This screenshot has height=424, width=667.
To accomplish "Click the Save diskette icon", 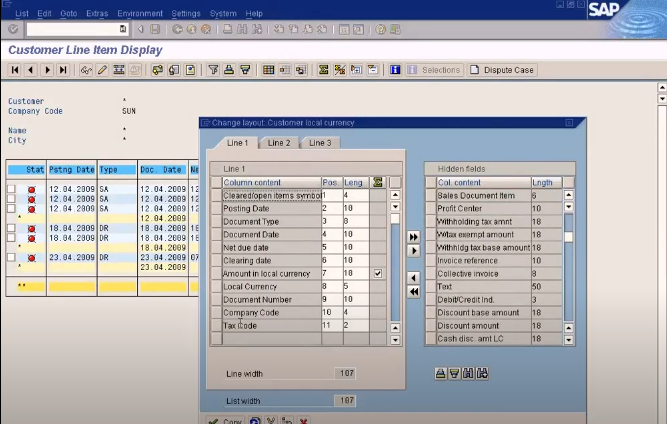I will pyautogui.click(x=155, y=29).
